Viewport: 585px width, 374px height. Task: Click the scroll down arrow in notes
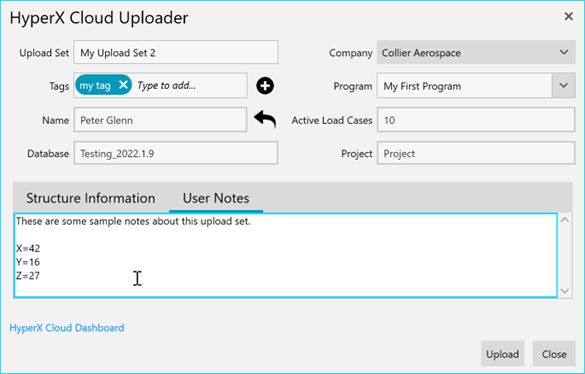click(565, 291)
